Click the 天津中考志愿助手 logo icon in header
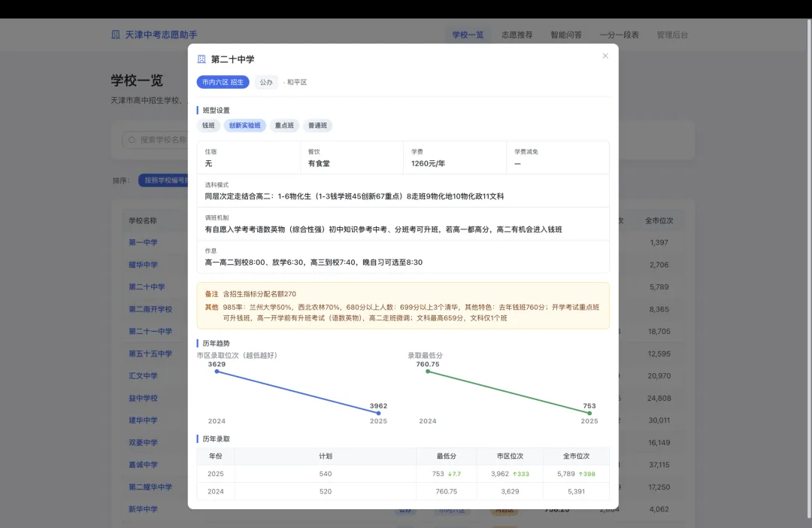The width and height of the screenshot is (812, 528). [116, 35]
